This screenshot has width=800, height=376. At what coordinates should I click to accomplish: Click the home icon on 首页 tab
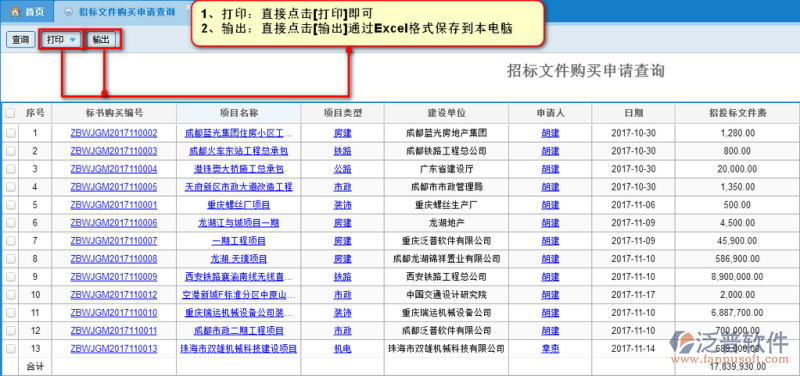tap(15, 12)
